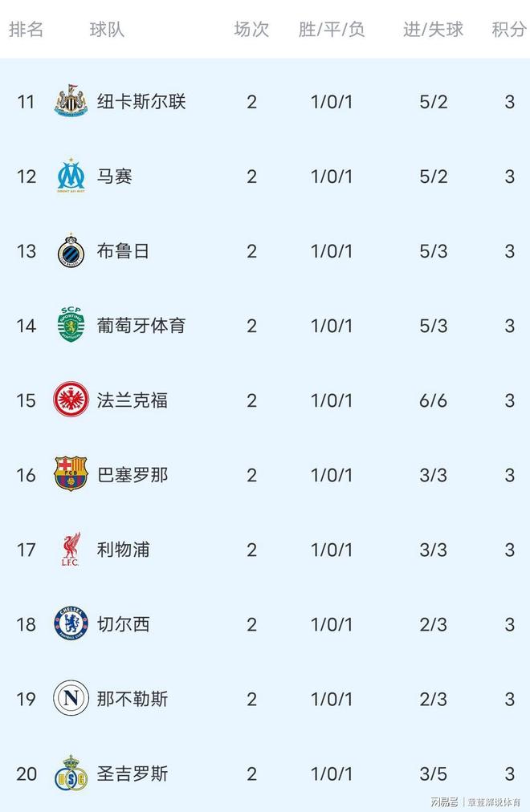This screenshot has width=530, height=812.
Task: Select the Liverpool LFC crest
Action: point(71,550)
